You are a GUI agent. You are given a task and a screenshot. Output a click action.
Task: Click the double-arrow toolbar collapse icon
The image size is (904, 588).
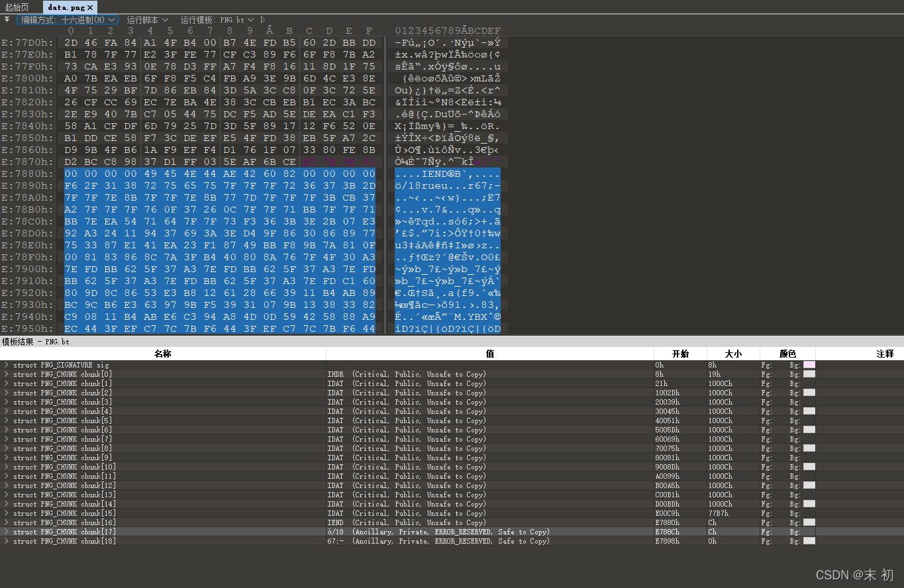[x=7, y=19]
